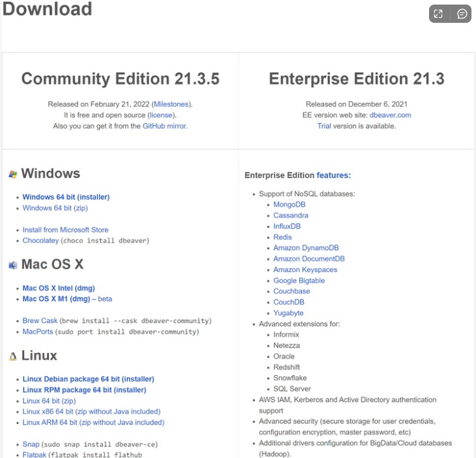This screenshot has width=476, height=458.
Task: Click the Linux penguin icon
Action: 13,356
